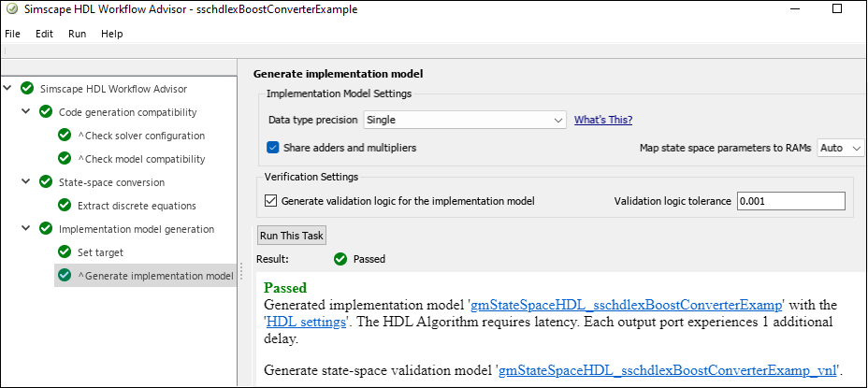Open the What's This? help link
The image size is (868, 388).
603,120
